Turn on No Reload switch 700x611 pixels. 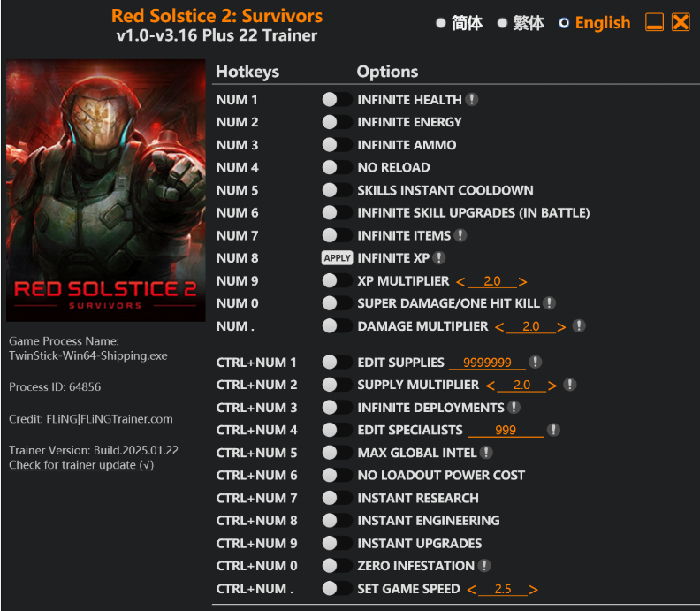point(337,167)
